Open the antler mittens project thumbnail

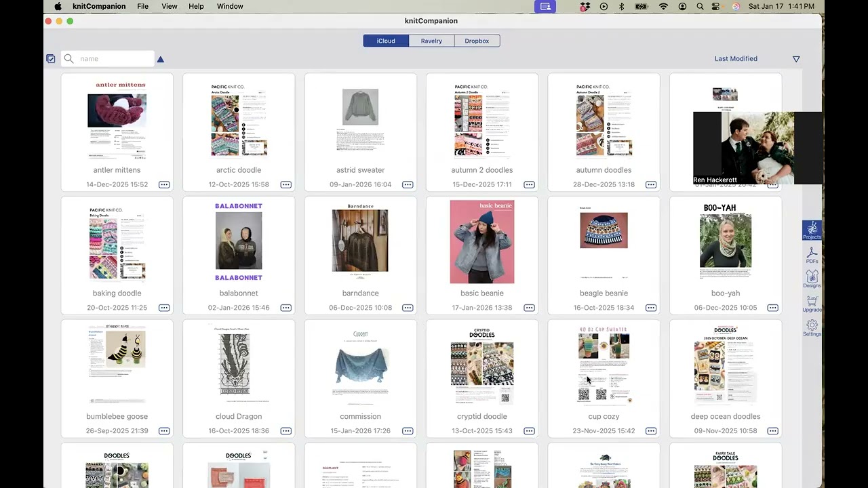[117, 119]
